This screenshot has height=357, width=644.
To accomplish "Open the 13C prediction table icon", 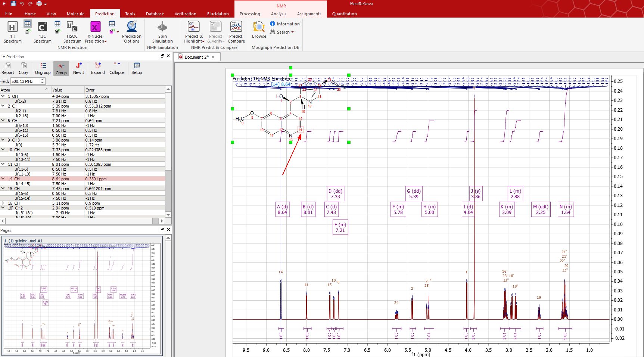I will click(x=57, y=24).
